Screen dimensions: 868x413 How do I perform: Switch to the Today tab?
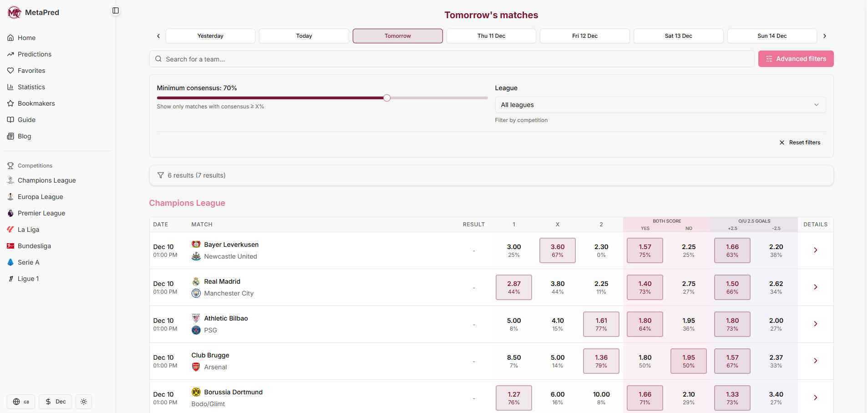[x=304, y=36]
